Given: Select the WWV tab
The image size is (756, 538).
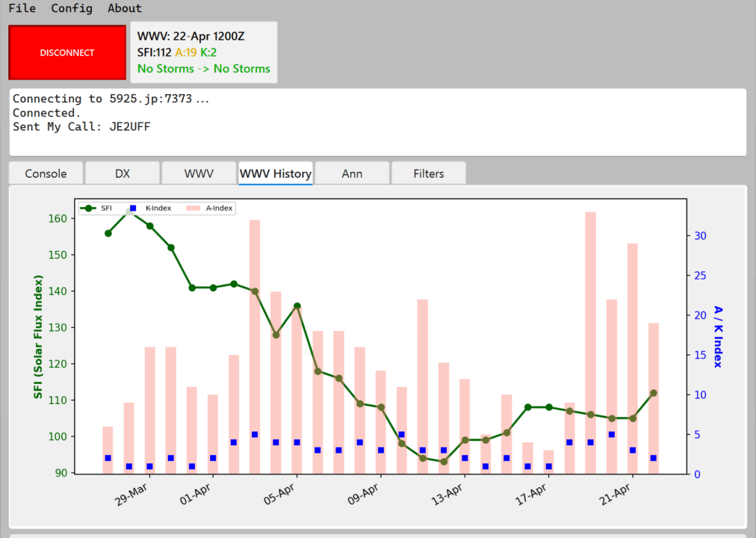Looking at the screenshot, I should pos(199,173).
